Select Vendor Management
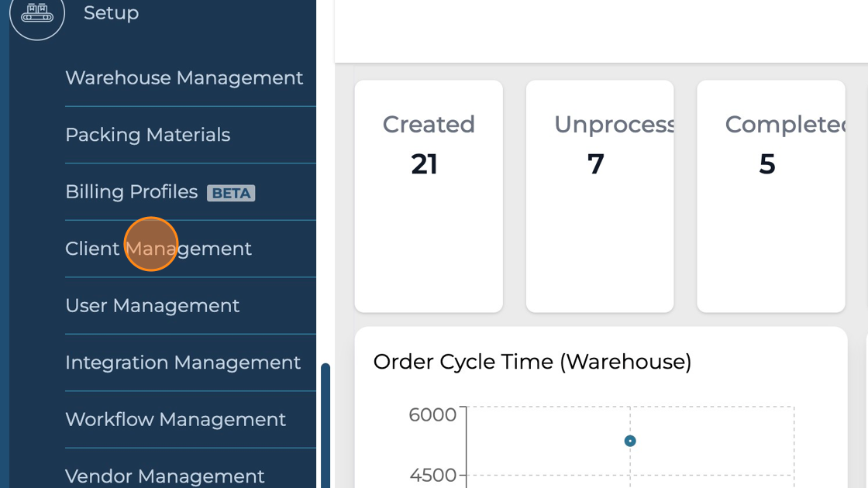Viewport: 868px width, 488px height. pos(164,476)
